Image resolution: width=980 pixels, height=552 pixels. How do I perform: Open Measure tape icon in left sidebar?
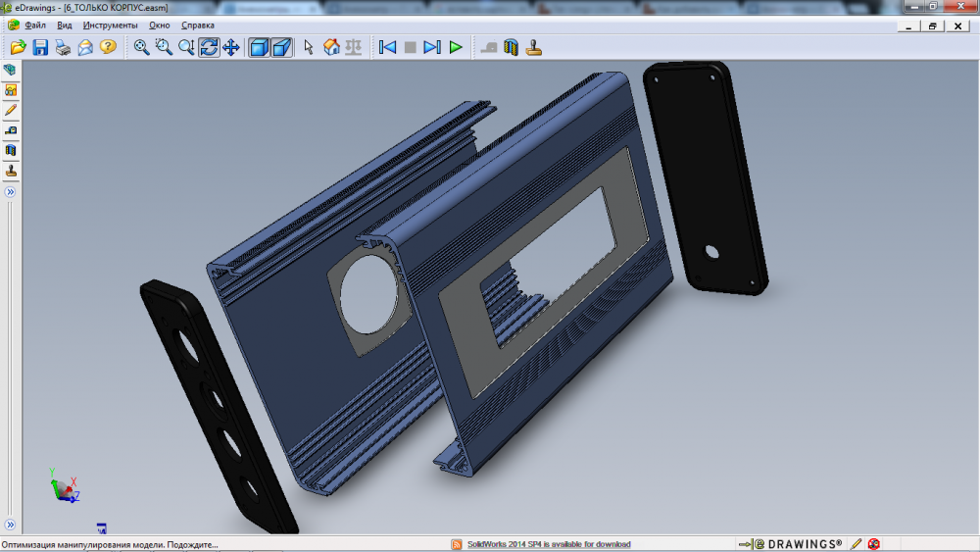(x=10, y=130)
